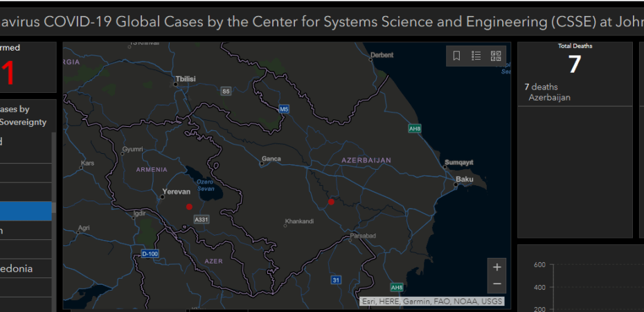Viewport: 644px width, 312px height.
Task: Zoom in on the map
Action: [497, 267]
